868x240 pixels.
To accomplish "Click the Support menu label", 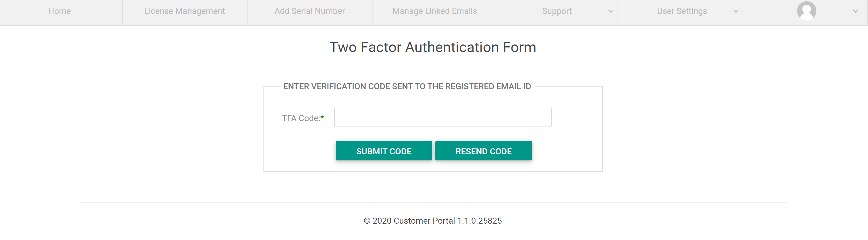I will click(557, 11).
